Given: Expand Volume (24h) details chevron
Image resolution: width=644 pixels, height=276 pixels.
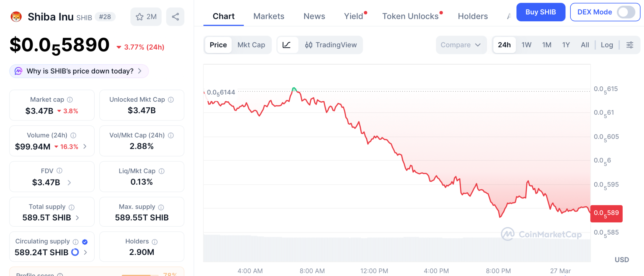Looking at the screenshot, I should click(x=85, y=147).
